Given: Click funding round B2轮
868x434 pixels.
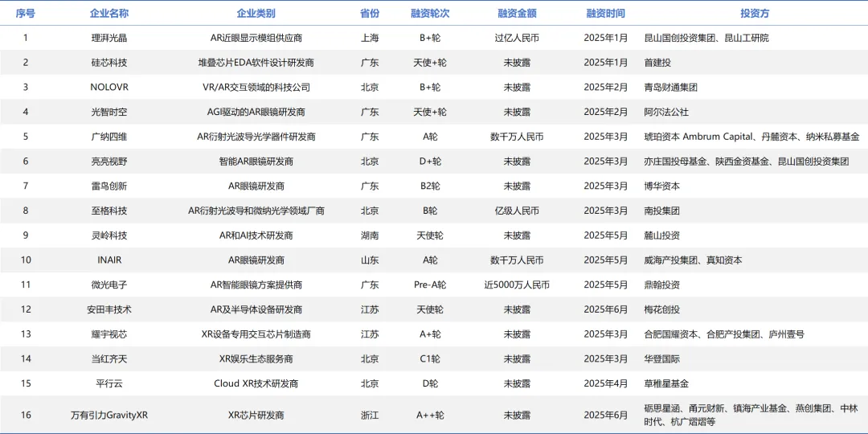Looking at the screenshot, I should pos(430,186).
